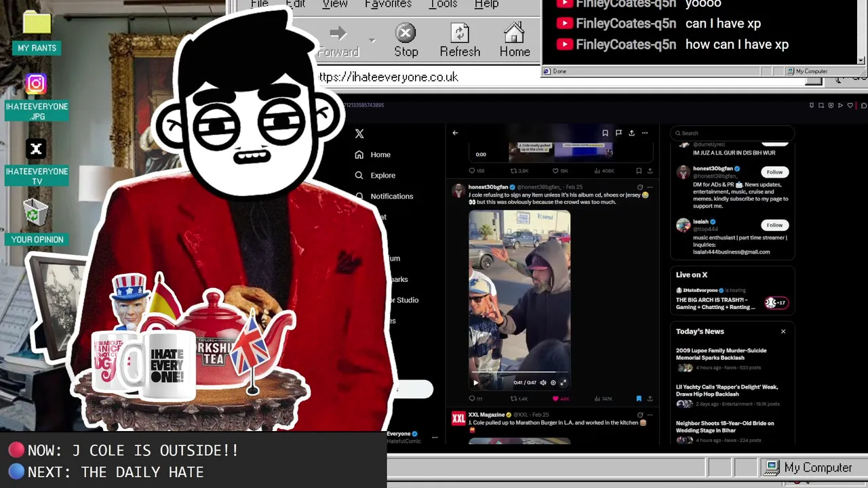Open video settings gear icon
The height and width of the screenshot is (488, 868).
[x=553, y=382]
